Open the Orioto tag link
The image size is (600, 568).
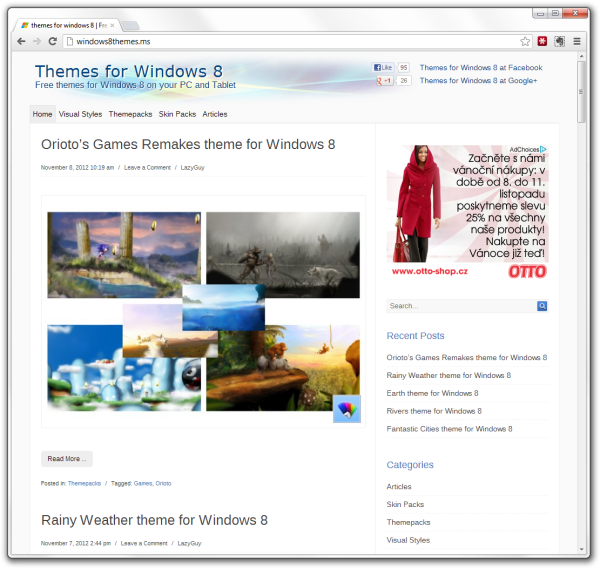[x=163, y=483]
